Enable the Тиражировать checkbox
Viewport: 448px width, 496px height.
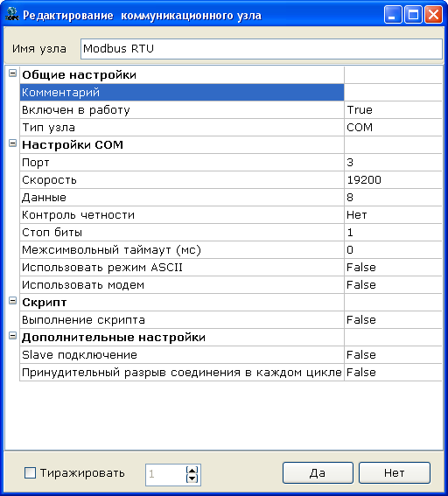[30, 473]
